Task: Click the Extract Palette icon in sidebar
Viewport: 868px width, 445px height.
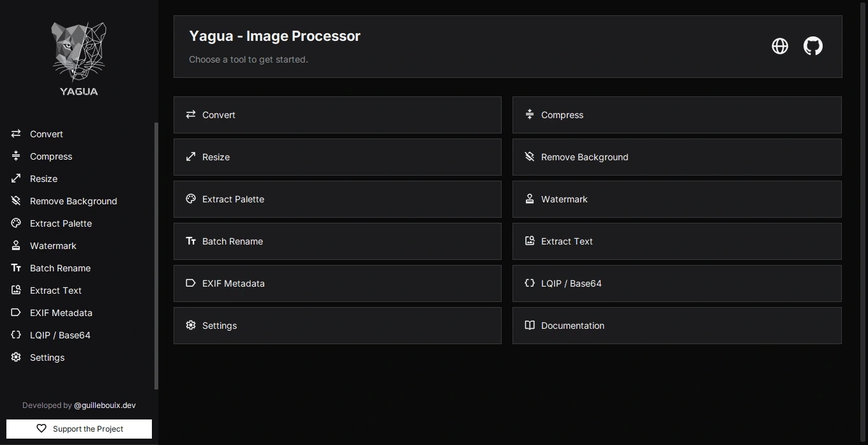Action: (x=16, y=223)
